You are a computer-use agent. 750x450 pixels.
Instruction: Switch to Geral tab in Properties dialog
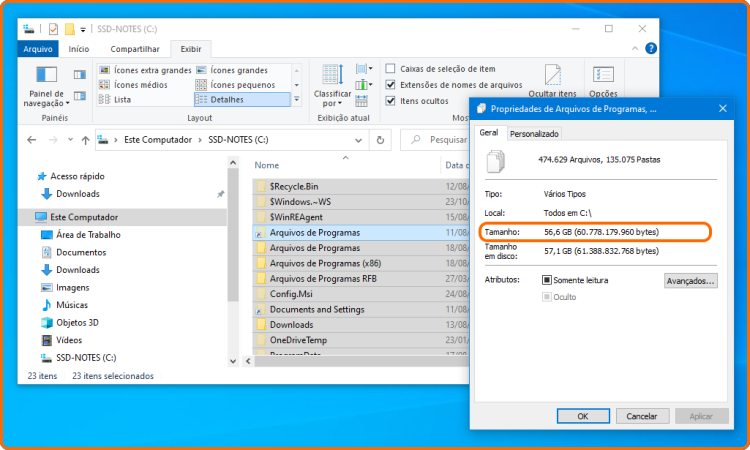[489, 132]
